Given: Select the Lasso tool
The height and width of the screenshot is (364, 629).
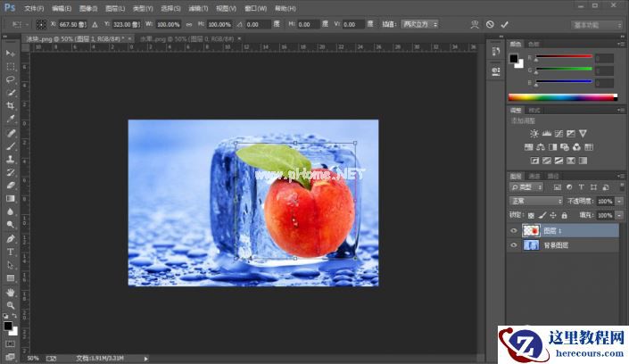Looking at the screenshot, I should 11,79.
